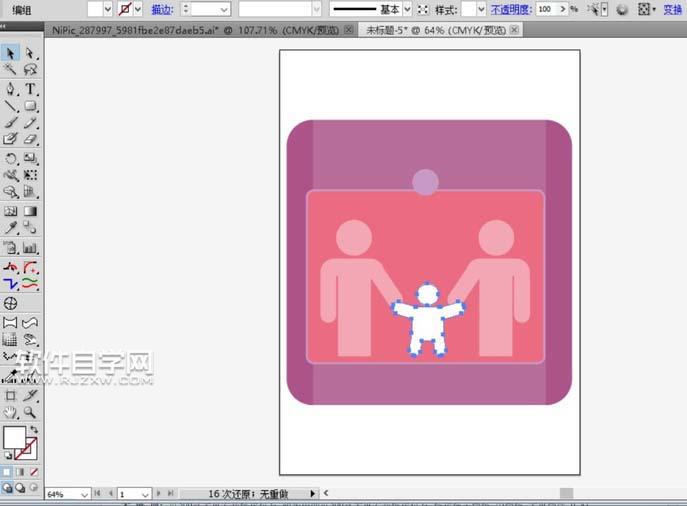Click the crosshair circle plugin tool
The height and width of the screenshot is (506, 687).
(10, 303)
